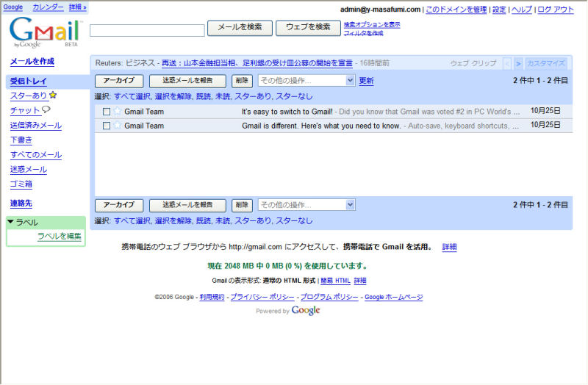Open 連絡先 contacts
Image resolution: width=588 pixels, height=385 pixels.
coord(21,204)
